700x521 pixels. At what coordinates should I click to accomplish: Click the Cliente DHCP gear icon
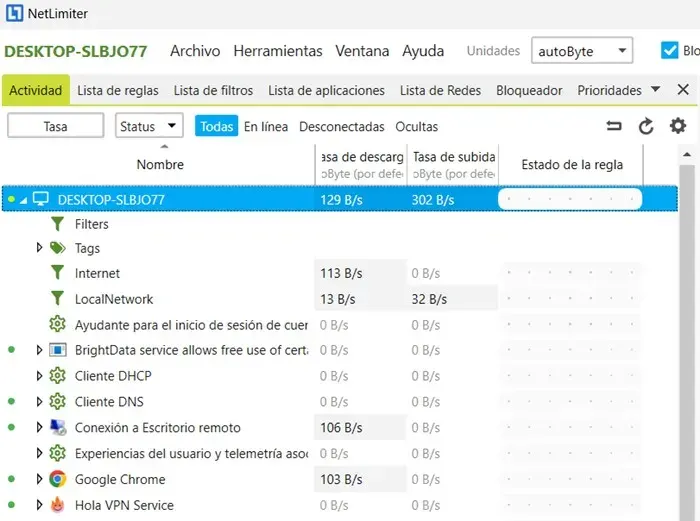pyautogui.click(x=57, y=376)
